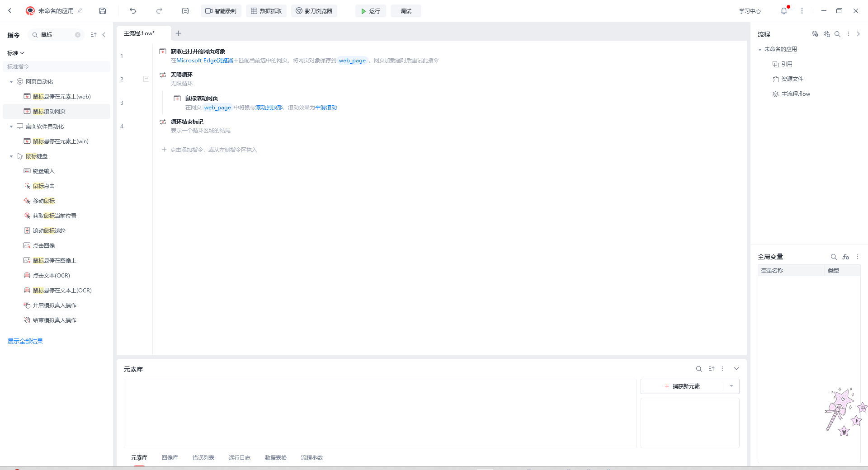The height and width of the screenshot is (470, 868).
Task: Open more options in 全局变量 panel
Action: [857, 257]
